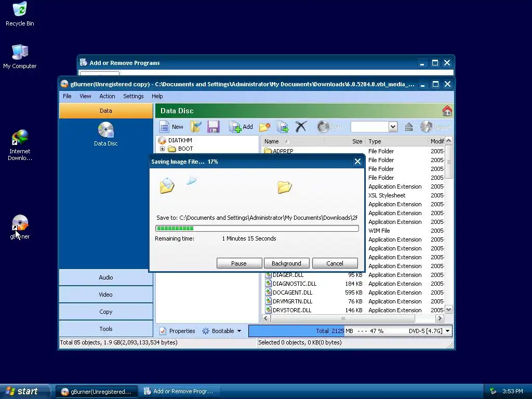
Task: Click Pause in the saving dialog
Action: (239, 263)
